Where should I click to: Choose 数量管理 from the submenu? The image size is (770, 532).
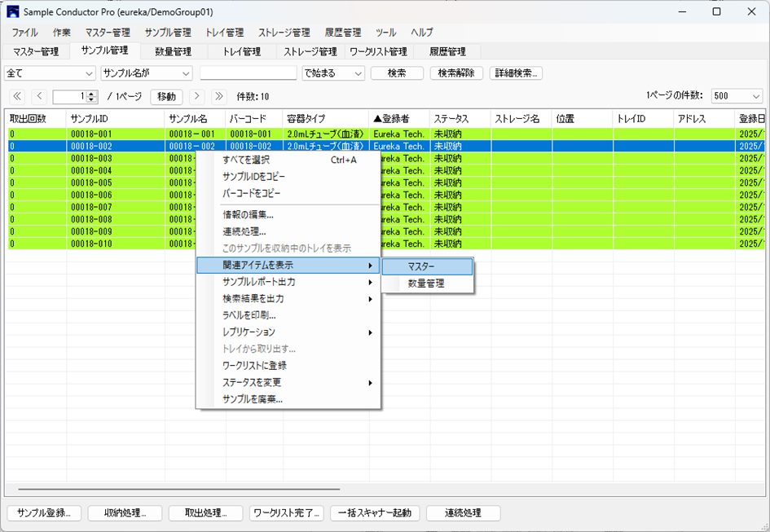point(425,284)
